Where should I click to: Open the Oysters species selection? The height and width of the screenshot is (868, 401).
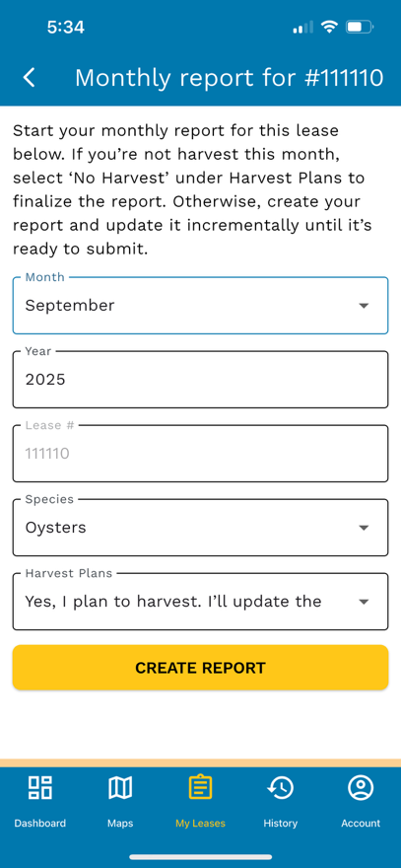200,528
